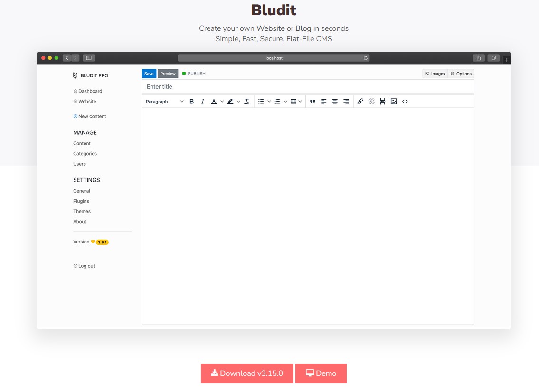Insert a blockquote using the quote icon

(312, 102)
